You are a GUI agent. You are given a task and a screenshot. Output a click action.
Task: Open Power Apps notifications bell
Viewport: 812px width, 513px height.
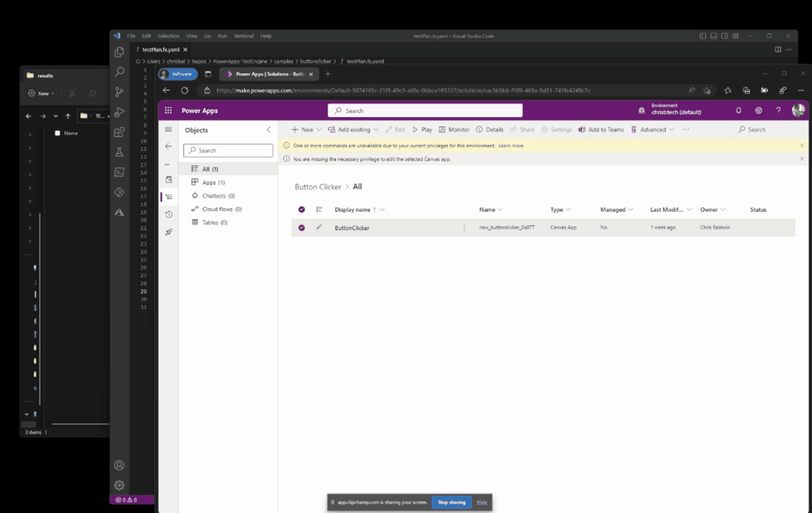(739, 111)
